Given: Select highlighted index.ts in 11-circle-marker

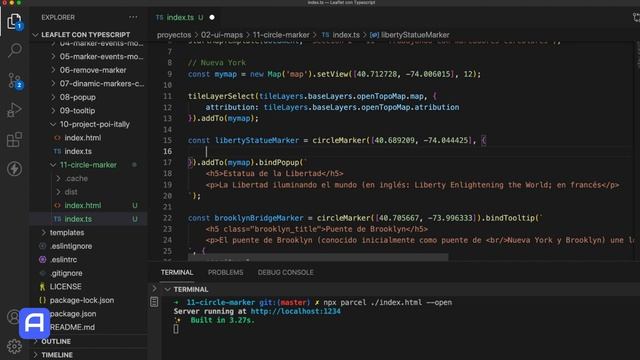Looking at the screenshot, I should [x=78, y=219].
